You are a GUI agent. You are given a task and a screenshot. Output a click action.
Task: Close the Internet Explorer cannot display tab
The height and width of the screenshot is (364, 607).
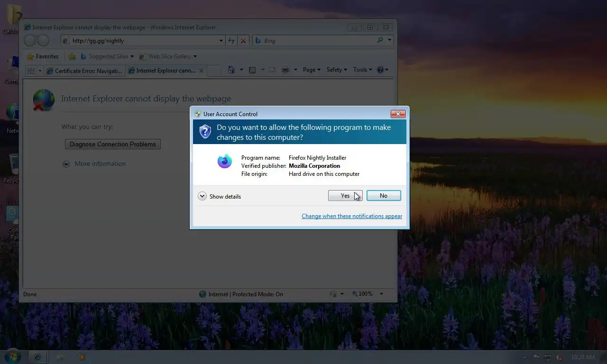201,71
